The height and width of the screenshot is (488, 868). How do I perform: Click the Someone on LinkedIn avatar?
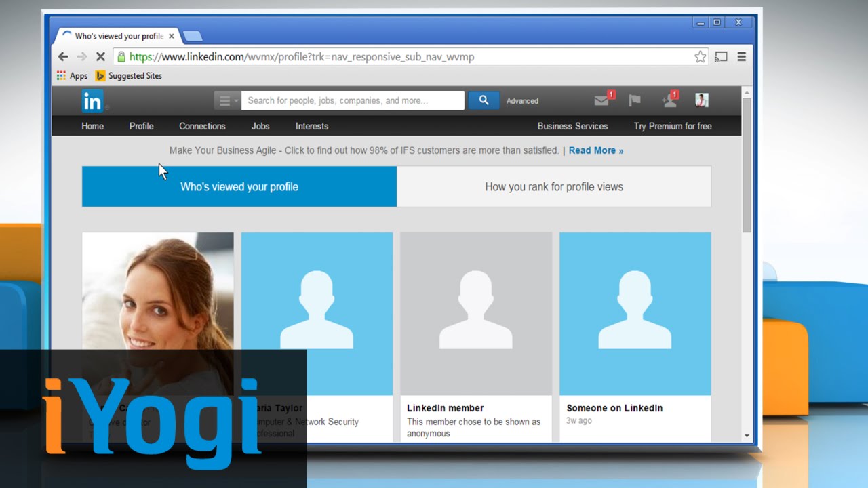pos(635,314)
